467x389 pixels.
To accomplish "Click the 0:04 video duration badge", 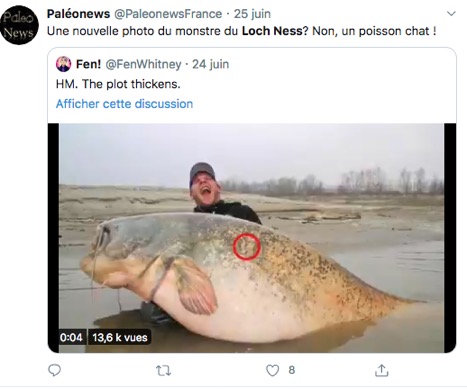I will 71,337.
